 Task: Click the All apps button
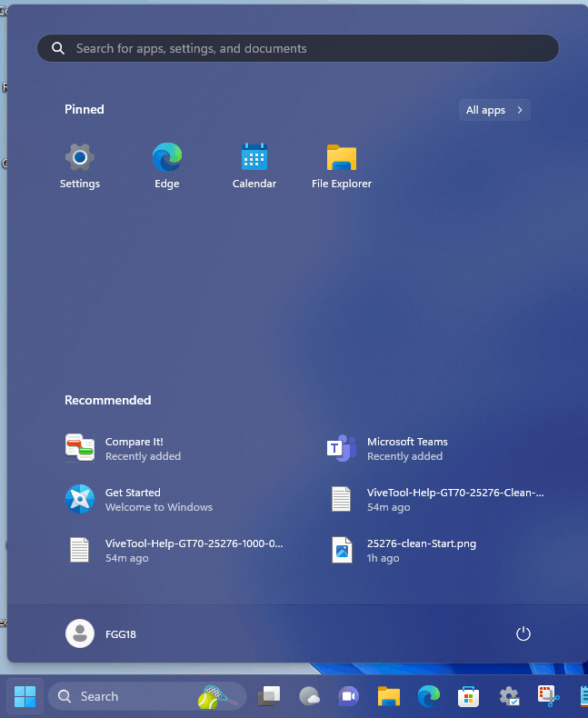[x=494, y=110]
